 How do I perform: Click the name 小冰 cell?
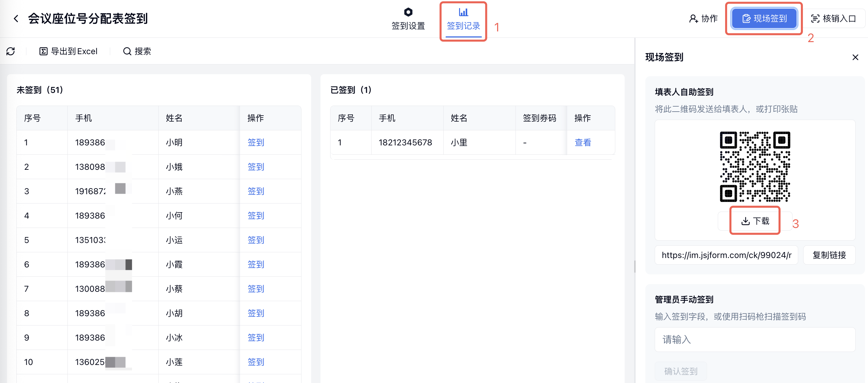pos(174,338)
